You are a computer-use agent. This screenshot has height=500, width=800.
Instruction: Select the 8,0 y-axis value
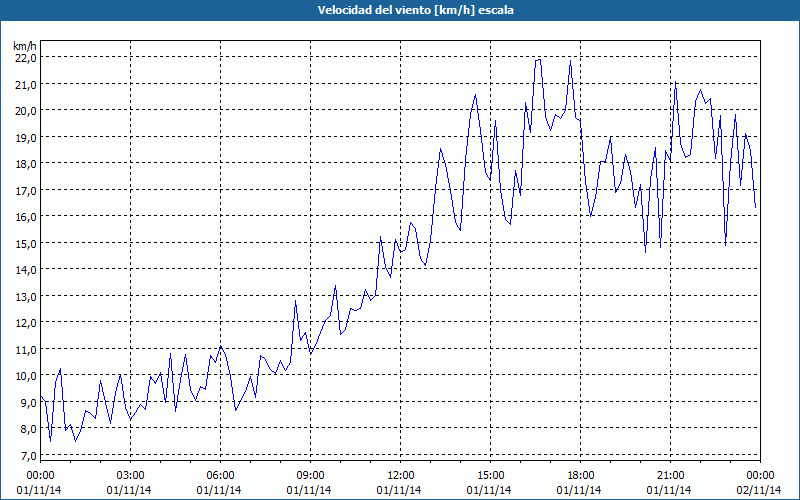click(28, 429)
